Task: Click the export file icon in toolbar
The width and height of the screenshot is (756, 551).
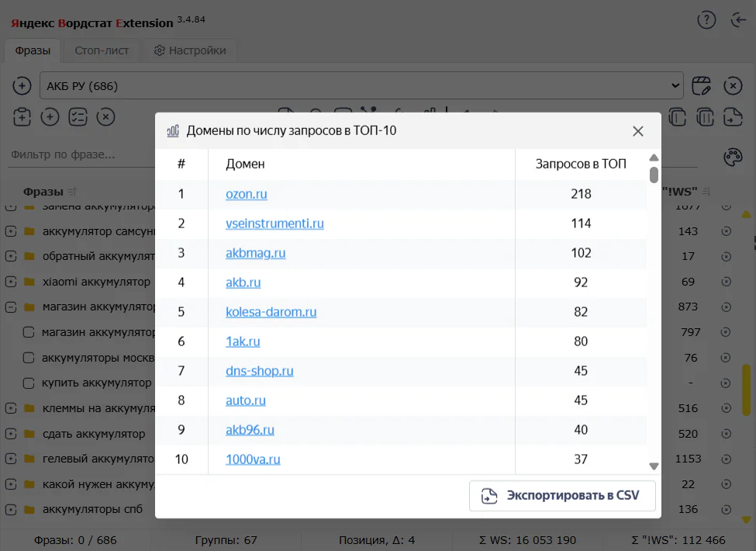Action: [x=733, y=116]
